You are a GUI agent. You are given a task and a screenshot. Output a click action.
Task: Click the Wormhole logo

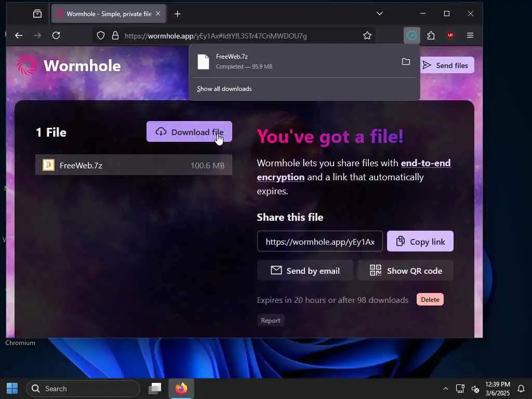tap(69, 65)
